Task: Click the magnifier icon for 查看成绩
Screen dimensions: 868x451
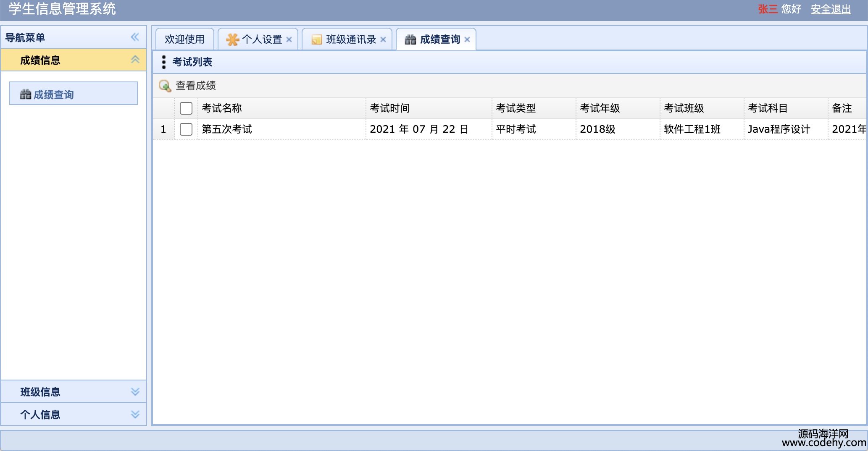Action: (165, 86)
